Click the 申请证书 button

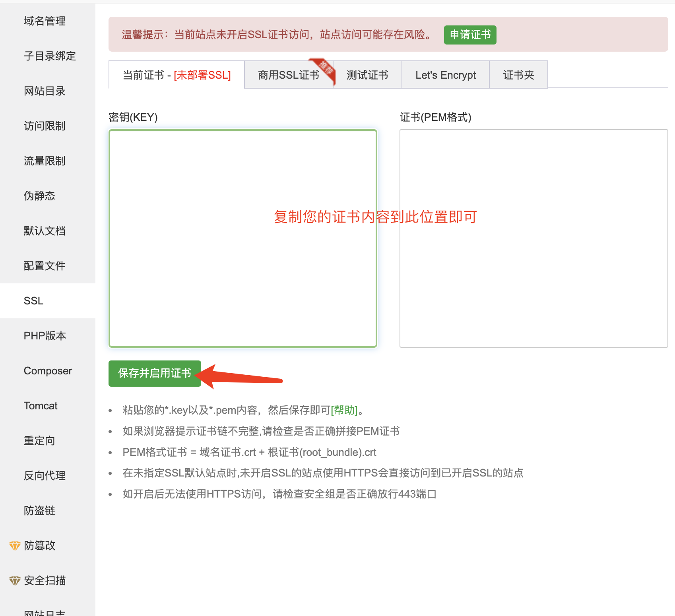(470, 35)
